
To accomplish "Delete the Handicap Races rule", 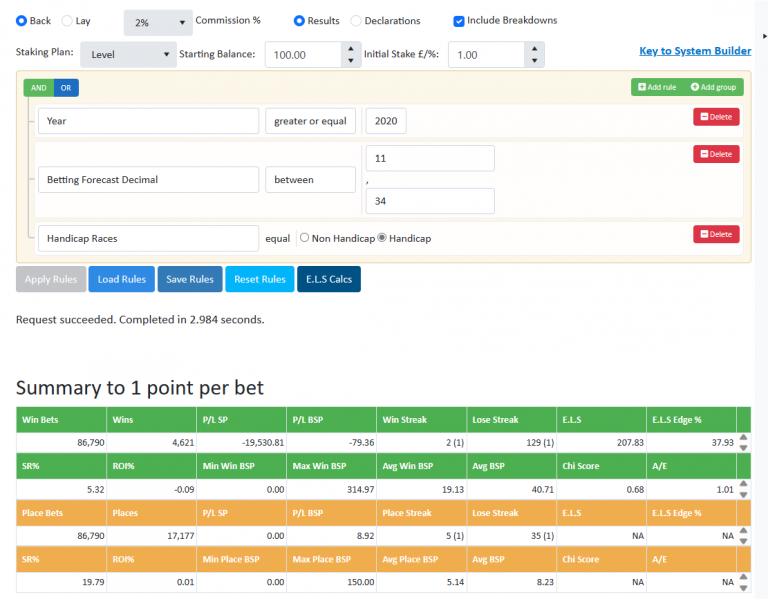I will tap(716, 234).
